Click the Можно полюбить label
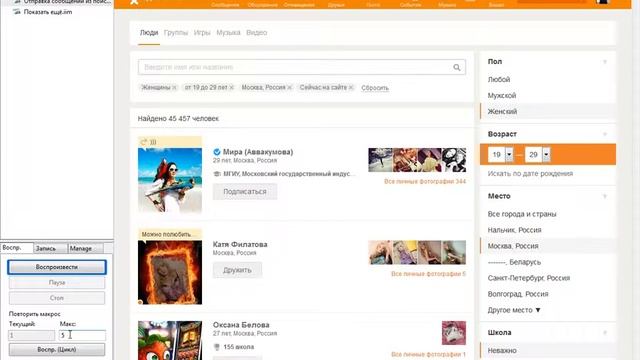Viewport: 640px width, 360px height. (166, 234)
